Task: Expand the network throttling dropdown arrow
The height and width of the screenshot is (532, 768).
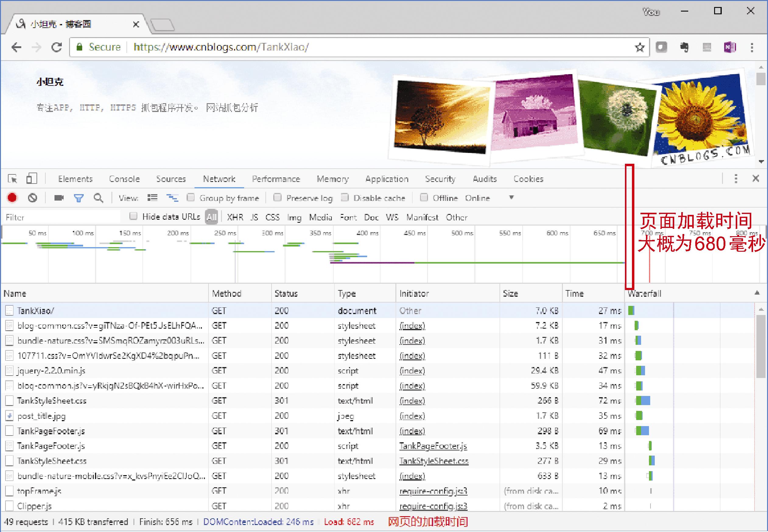Action: [x=511, y=198]
